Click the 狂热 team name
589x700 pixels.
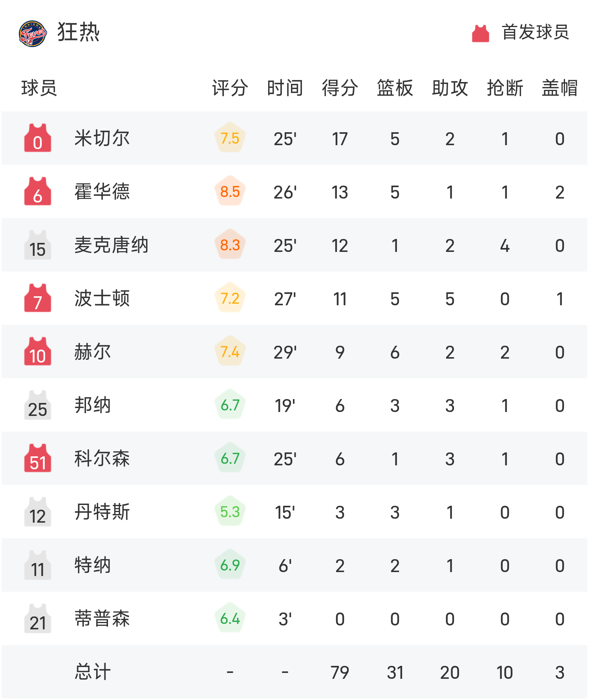79,32
